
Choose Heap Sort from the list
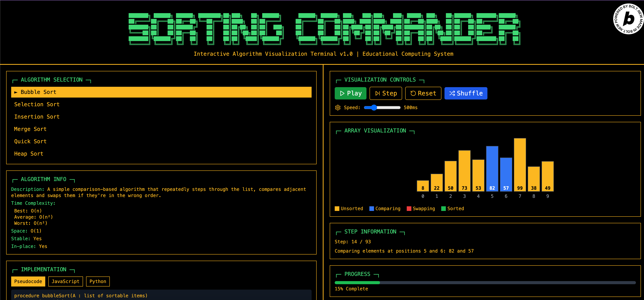(29, 154)
